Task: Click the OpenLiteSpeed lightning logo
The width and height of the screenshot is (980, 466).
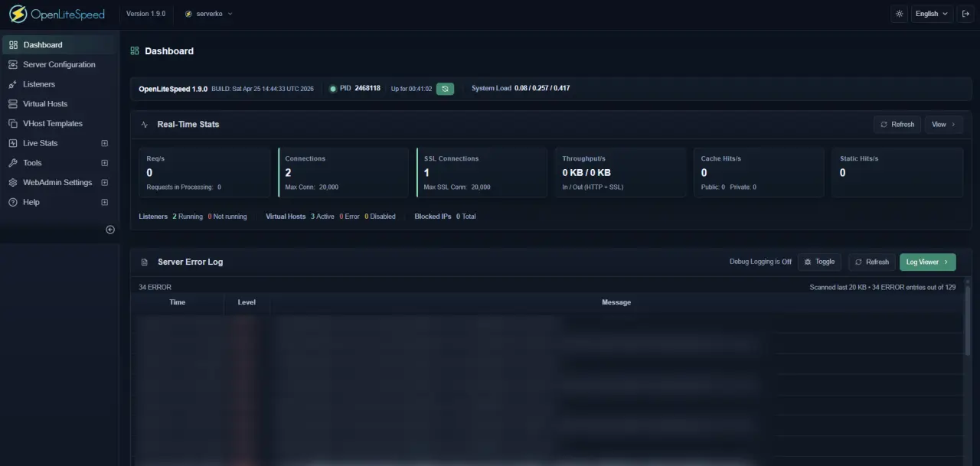Action: pyautogui.click(x=17, y=13)
